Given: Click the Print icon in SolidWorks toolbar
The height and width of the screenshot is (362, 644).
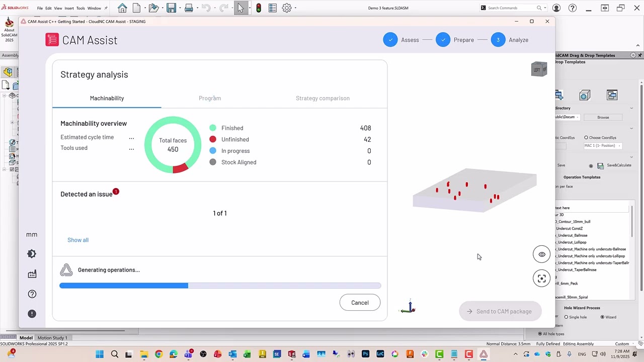Looking at the screenshot, I should (x=189, y=8).
